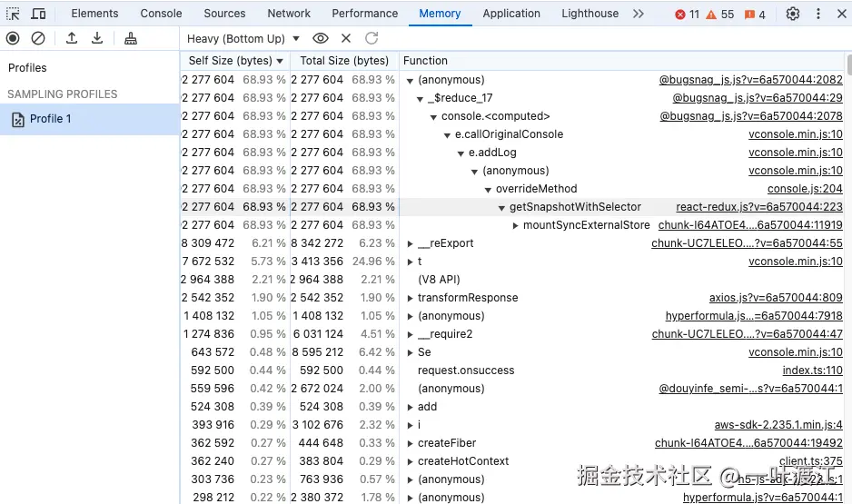The height and width of the screenshot is (504, 852).
Task: Expand transformResponse row
Action: coord(411,298)
